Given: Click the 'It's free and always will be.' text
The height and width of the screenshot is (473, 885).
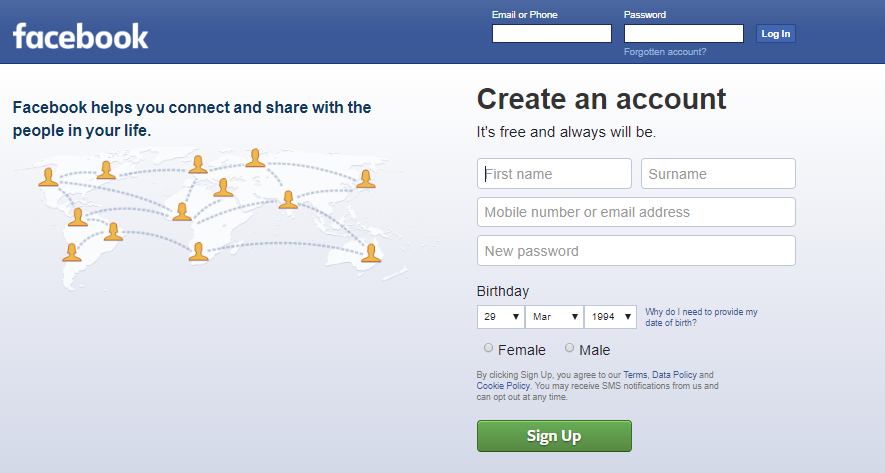Looking at the screenshot, I should point(566,132).
